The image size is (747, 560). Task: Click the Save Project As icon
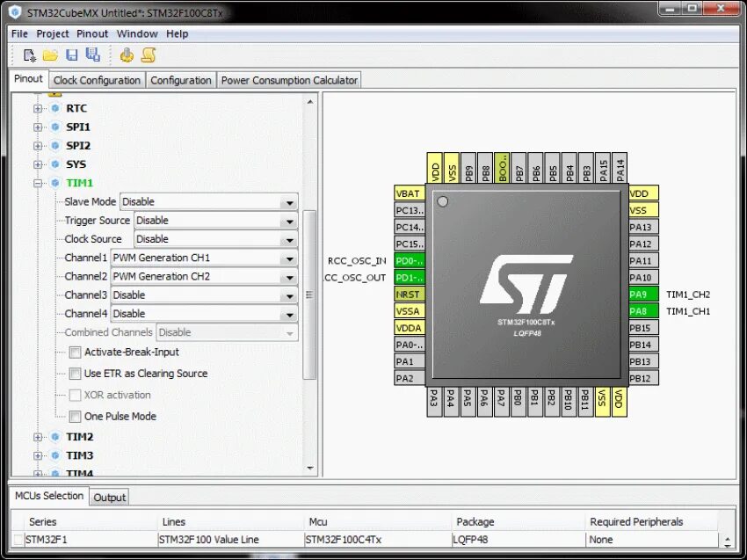92,55
